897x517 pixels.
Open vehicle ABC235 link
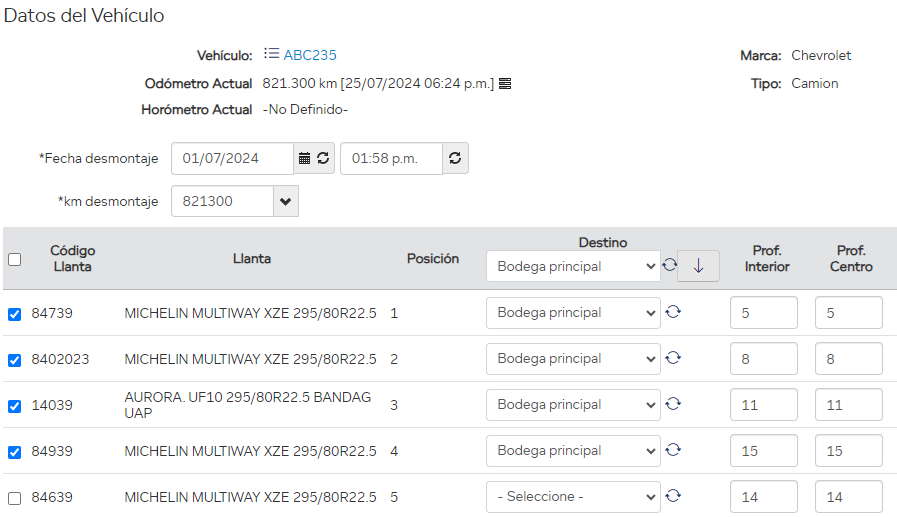(310, 55)
